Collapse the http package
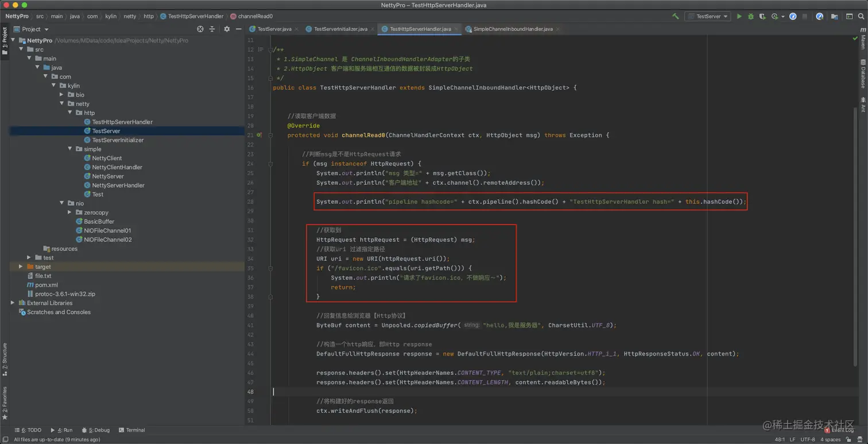The width and height of the screenshot is (868, 444). point(70,113)
